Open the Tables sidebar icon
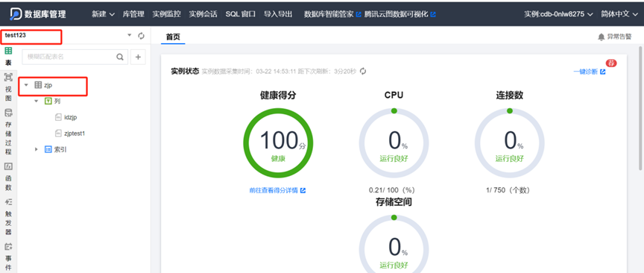644x273 pixels. 8,57
